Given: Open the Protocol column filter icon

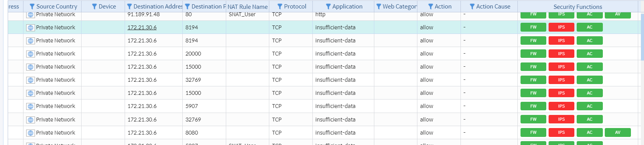Looking at the screenshot, I should click(280, 7).
